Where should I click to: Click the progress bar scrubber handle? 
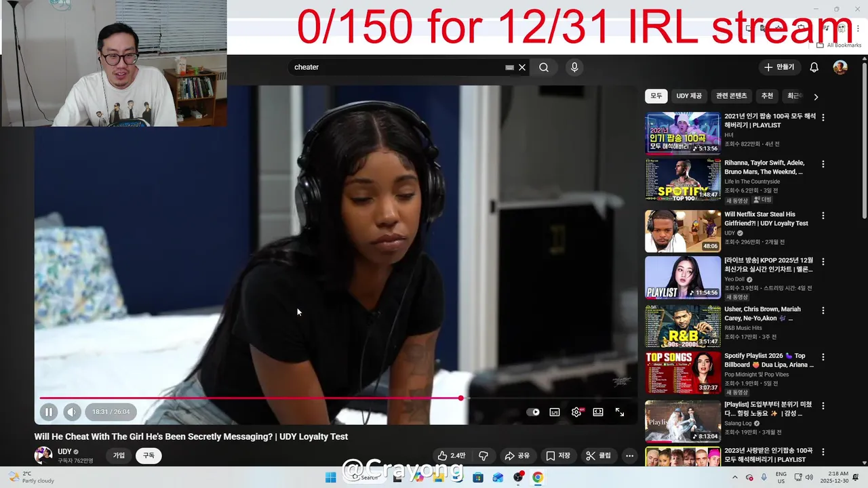(x=461, y=398)
